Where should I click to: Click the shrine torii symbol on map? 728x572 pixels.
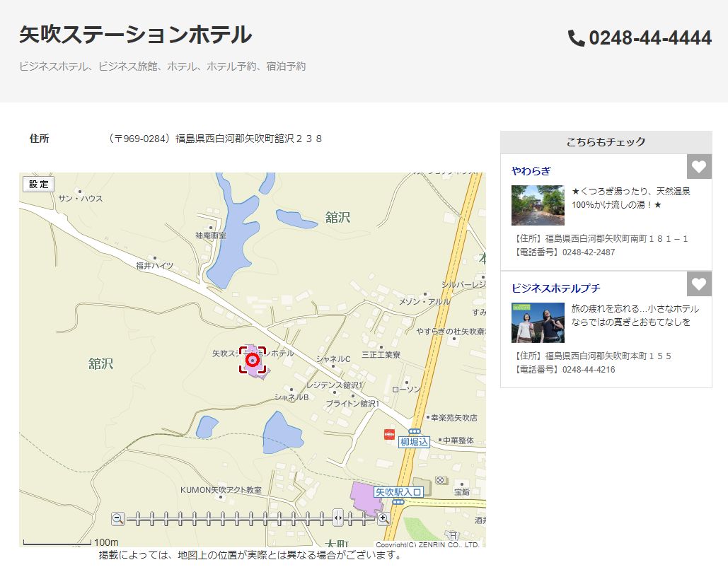pos(452,535)
